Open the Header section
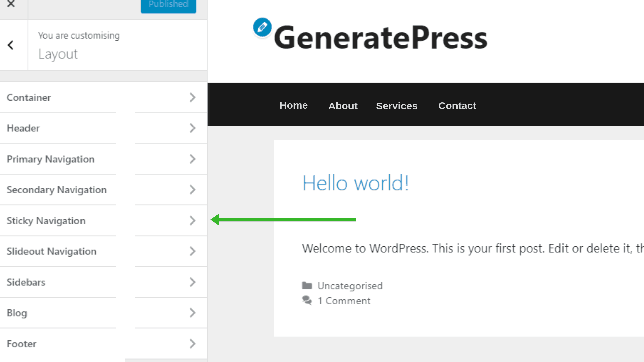 click(x=103, y=128)
